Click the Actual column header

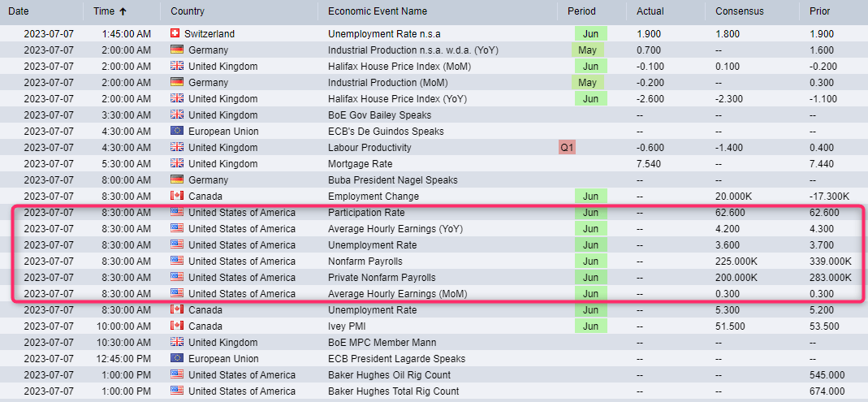(651, 11)
